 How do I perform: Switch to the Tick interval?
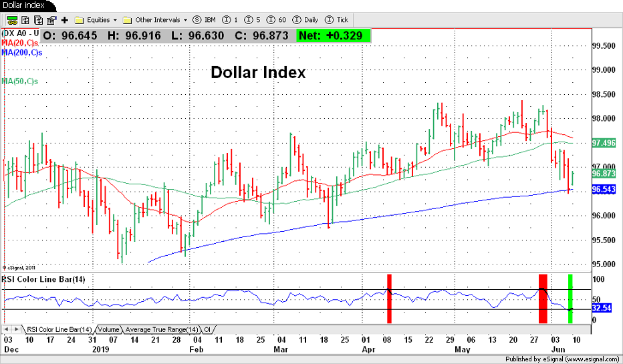tap(336, 20)
